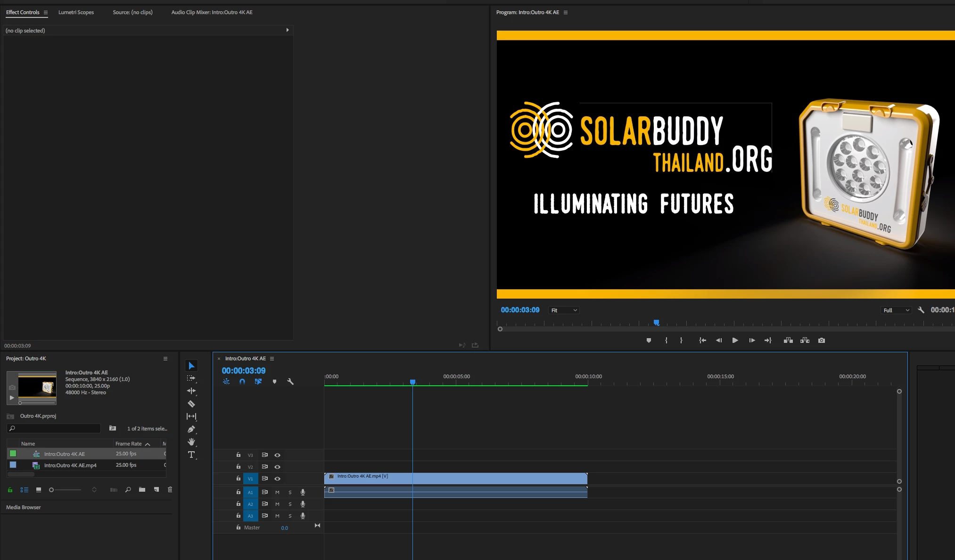Select the Hand tool
The image size is (955, 560).
(191, 442)
